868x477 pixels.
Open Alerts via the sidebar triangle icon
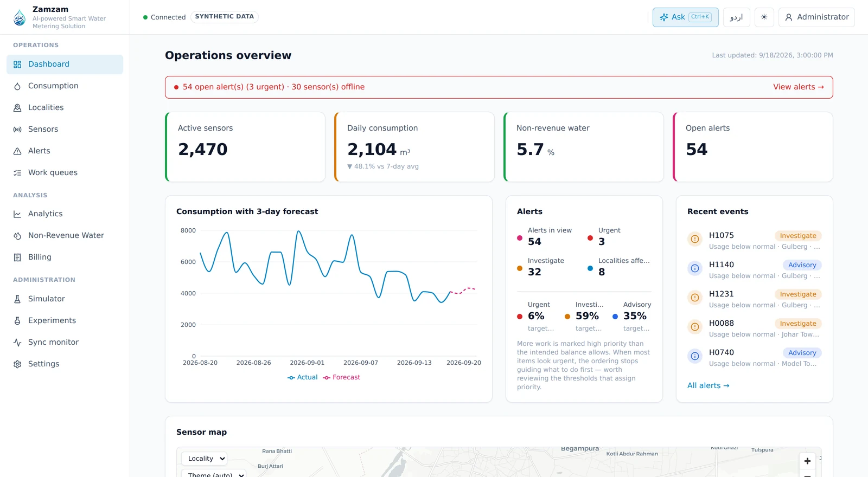tap(17, 151)
